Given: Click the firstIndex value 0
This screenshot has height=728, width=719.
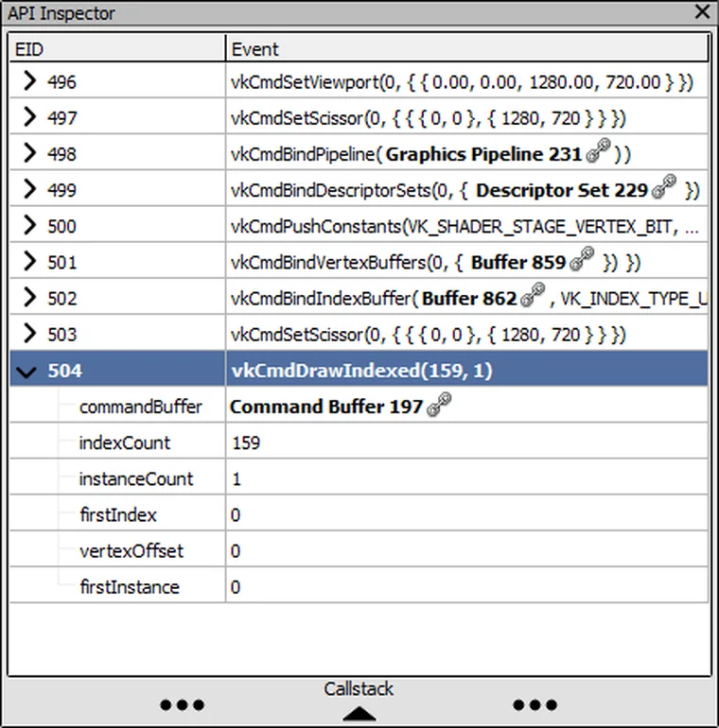Looking at the screenshot, I should coord(236,515).
